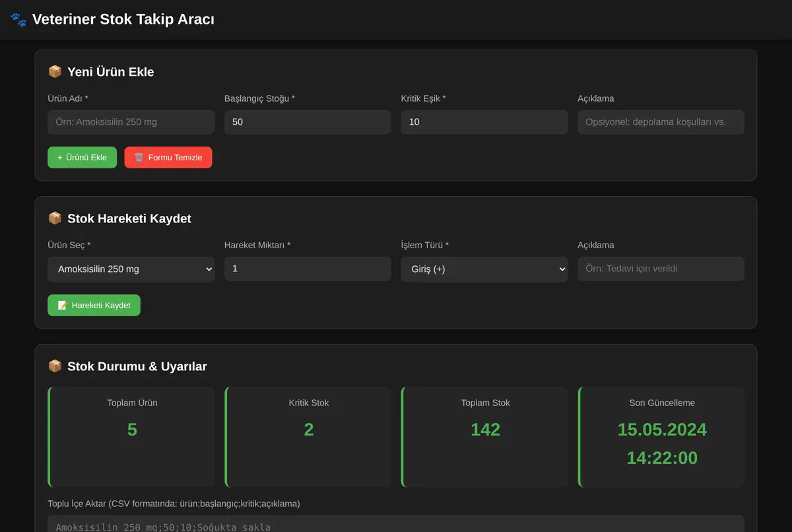Screen dimensions: 792x532
Task: Click the paw print logo icon
Action: click(x=18, y=20)
